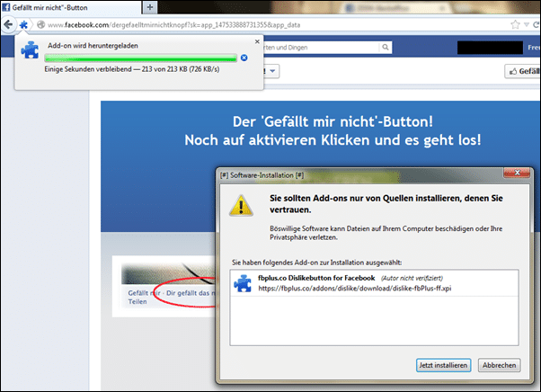Click the browser Back arrow button
This screenshot has width=541, height=392.
point(8,24)
